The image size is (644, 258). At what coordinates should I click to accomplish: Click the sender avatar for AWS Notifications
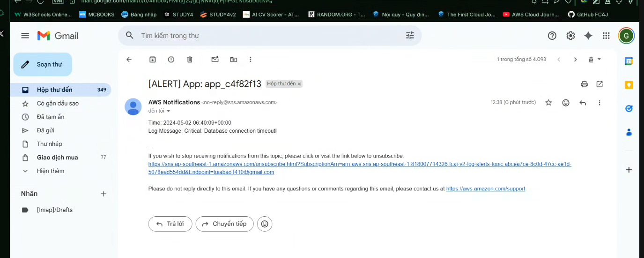[x=133, y=107]
